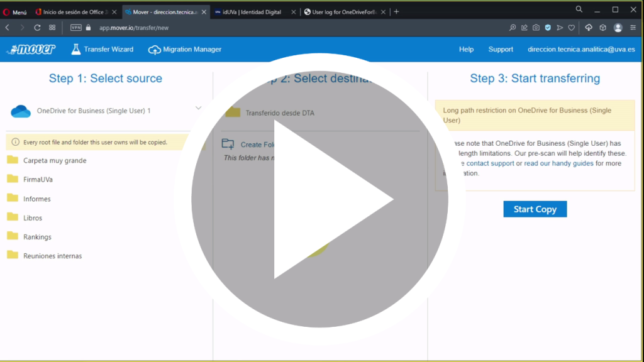Open the tracking protection shield
The image size is (644, 362).
pos(548,28)
